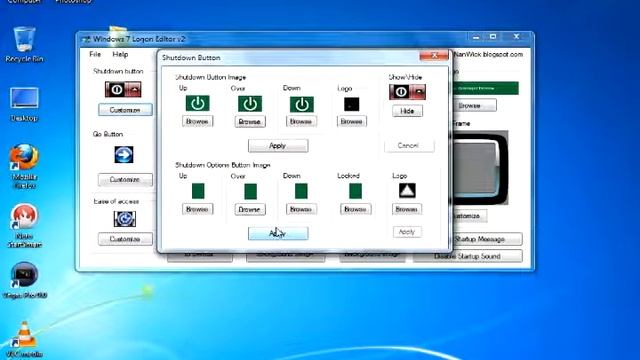
Task: Open the File menu
Action: click(x=95, y=54)
